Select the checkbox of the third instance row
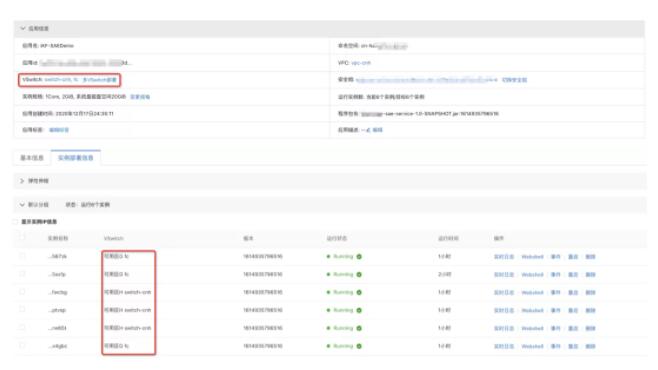658x370 pixels. click(x=22, y=292)
